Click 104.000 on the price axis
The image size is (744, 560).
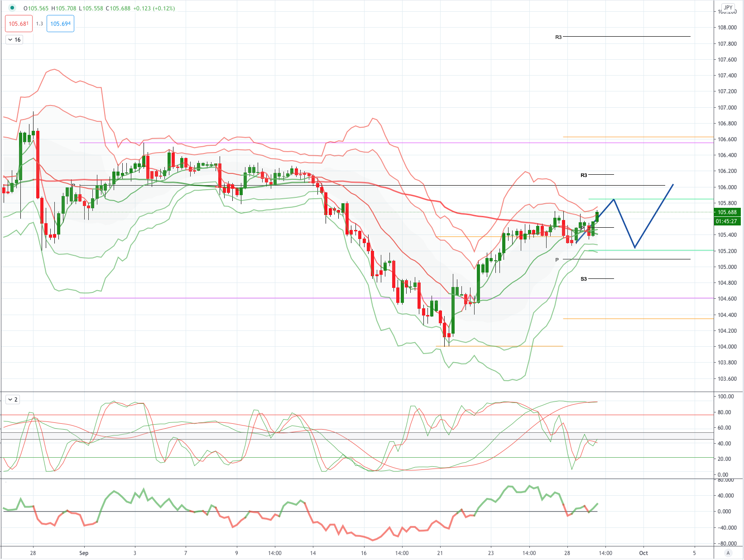coord(727,347)
